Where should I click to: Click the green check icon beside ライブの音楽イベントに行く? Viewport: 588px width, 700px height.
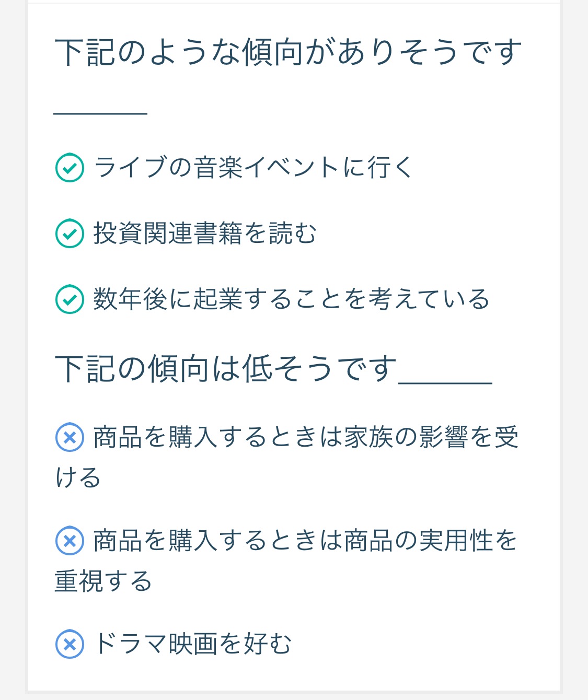[70, 168]
